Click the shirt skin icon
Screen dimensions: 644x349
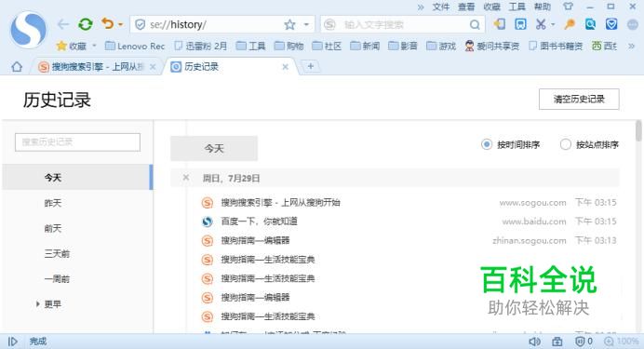[x=568, y=7]
